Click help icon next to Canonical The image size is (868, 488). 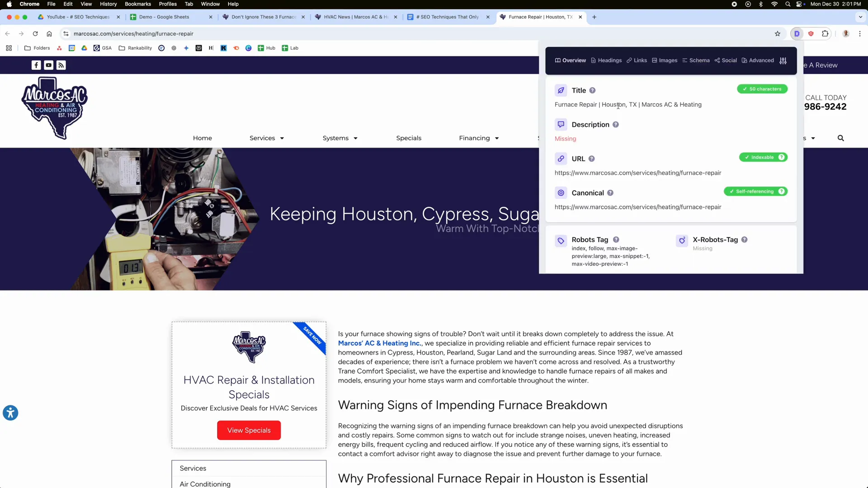(x=610, y=193)
